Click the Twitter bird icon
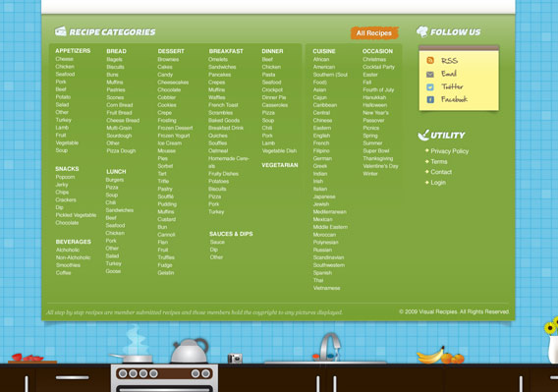Screen dimensions: 558x392 tap(430, 86)
